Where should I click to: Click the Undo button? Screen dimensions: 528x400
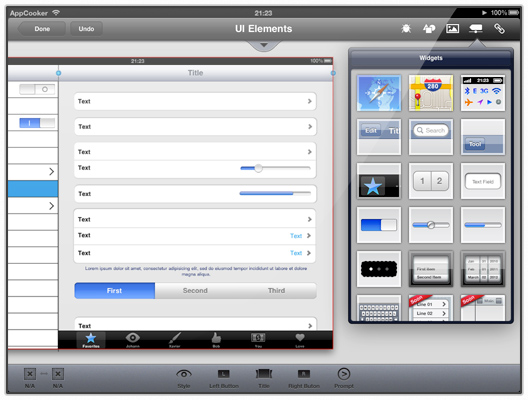click(x=86, y=29)
